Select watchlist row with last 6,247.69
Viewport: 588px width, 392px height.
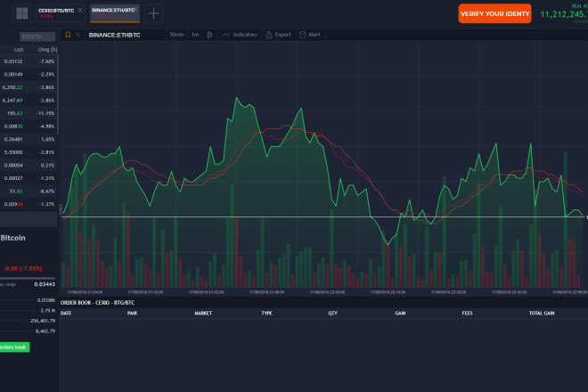click(x=29, y=100)
